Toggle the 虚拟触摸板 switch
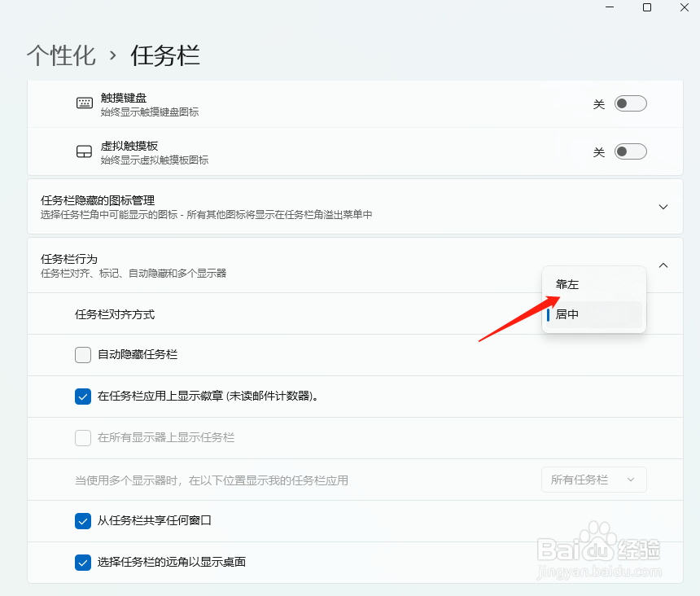This screenshot has height=596, width=700. coord(630,151)
